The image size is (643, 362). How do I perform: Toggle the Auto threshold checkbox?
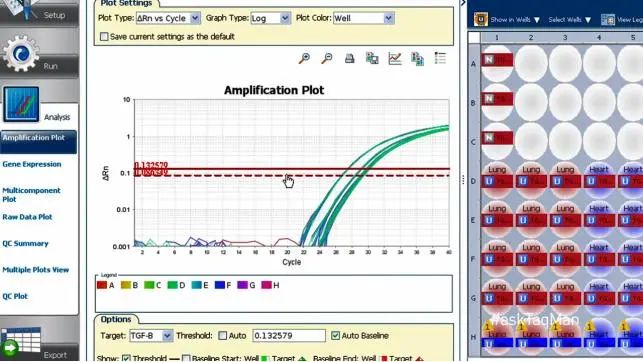pos(222,335)
